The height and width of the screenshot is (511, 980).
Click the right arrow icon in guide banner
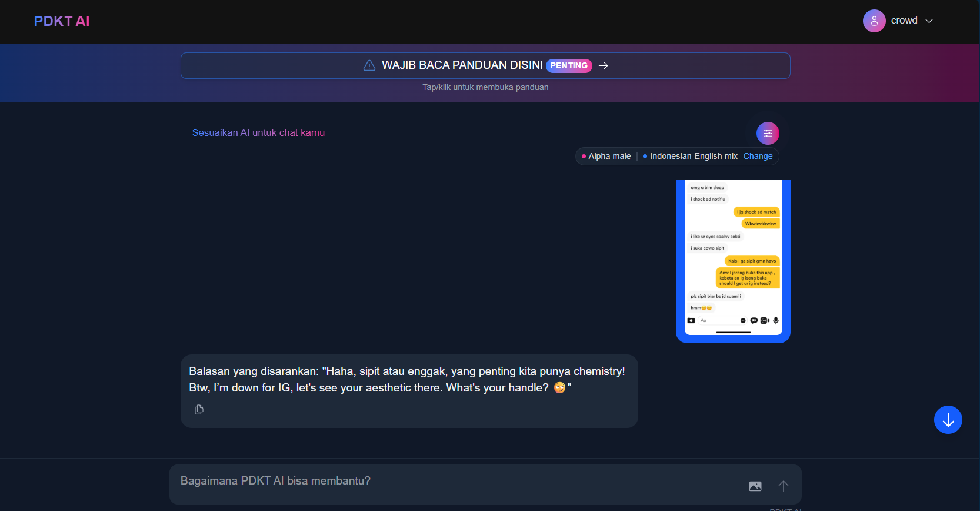603,65
